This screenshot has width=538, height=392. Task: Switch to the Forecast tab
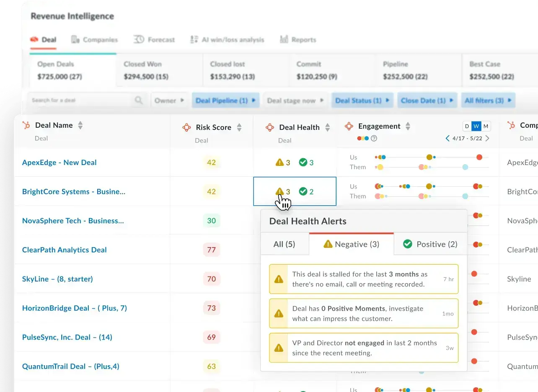tap(154, 40)
